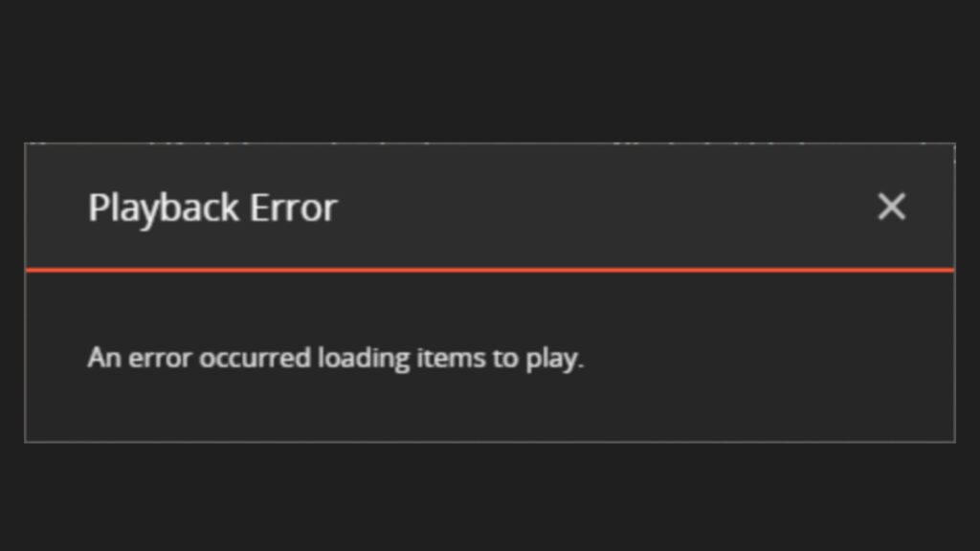Click the word "loading" in the message
The height and width of the screenshot is (551, 980).
(x=364, y=360)
